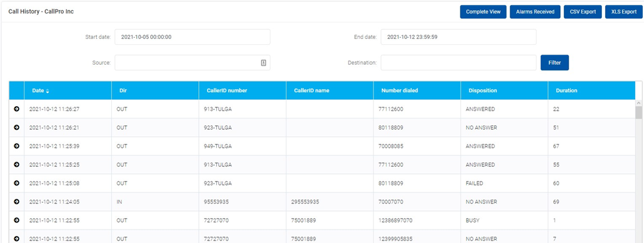Export call history as CSV
The width and height of the screenshot is (644, 243).
[583, 12]
